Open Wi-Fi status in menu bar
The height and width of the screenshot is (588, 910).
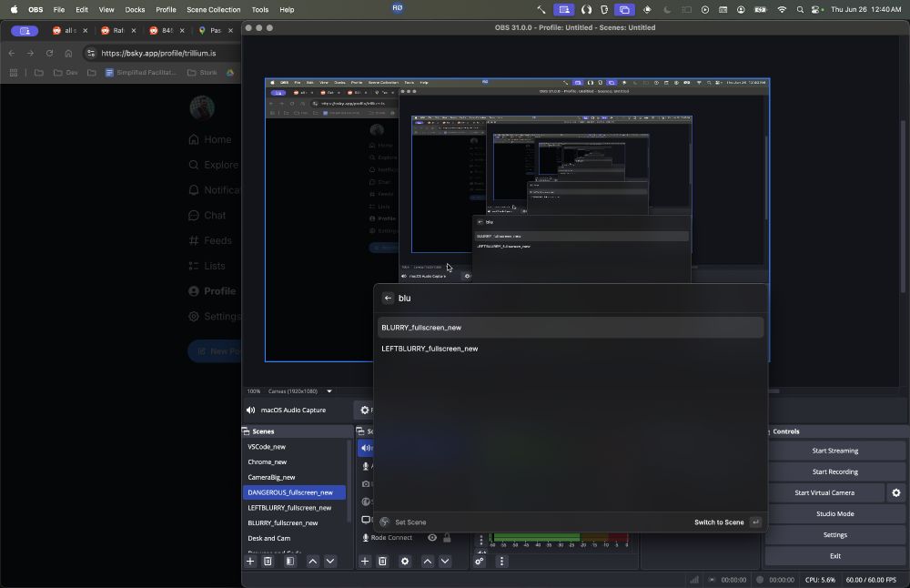click(x=782, y=9)
